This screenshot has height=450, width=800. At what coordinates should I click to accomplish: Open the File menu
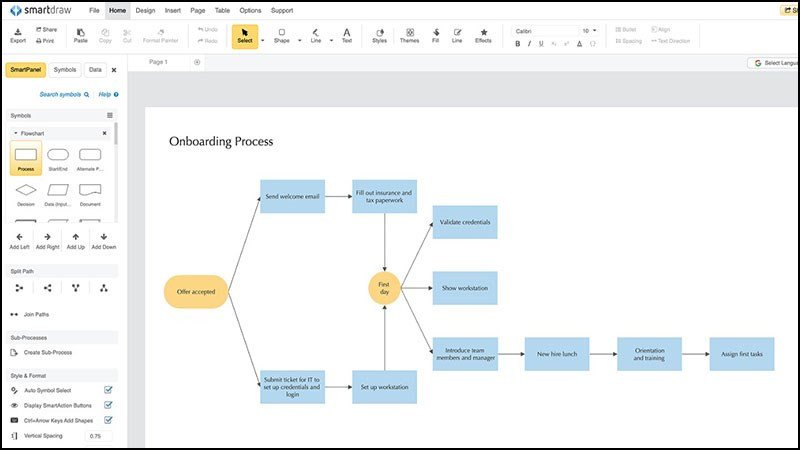click(94, 10)
